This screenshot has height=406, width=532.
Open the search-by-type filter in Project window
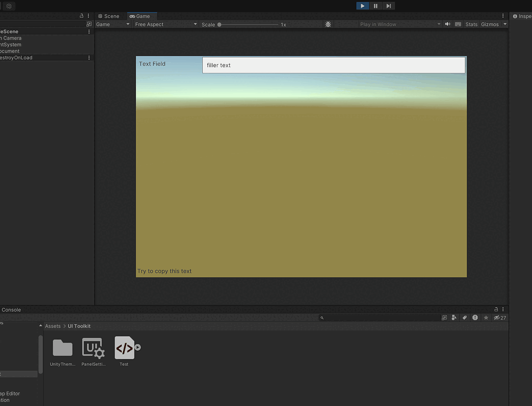(454, 318)
